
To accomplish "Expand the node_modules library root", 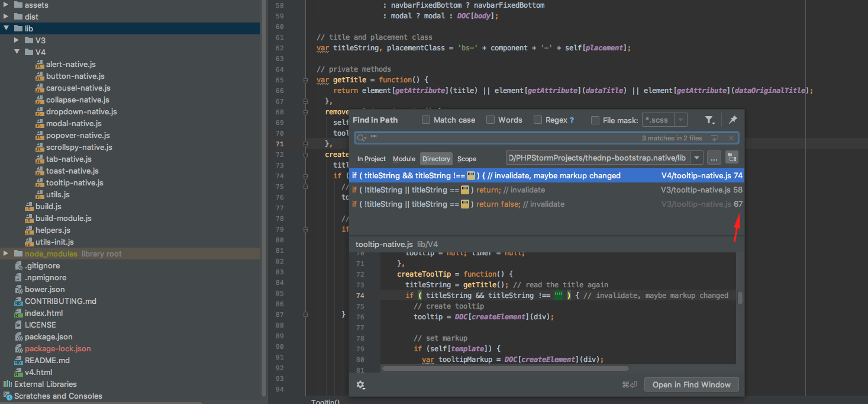I will click(7, 254).
